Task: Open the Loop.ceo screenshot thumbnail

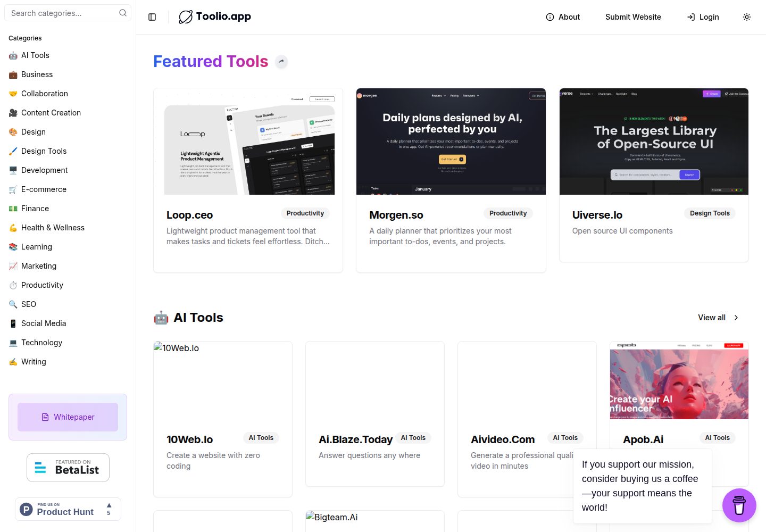Action: point(248,142)
